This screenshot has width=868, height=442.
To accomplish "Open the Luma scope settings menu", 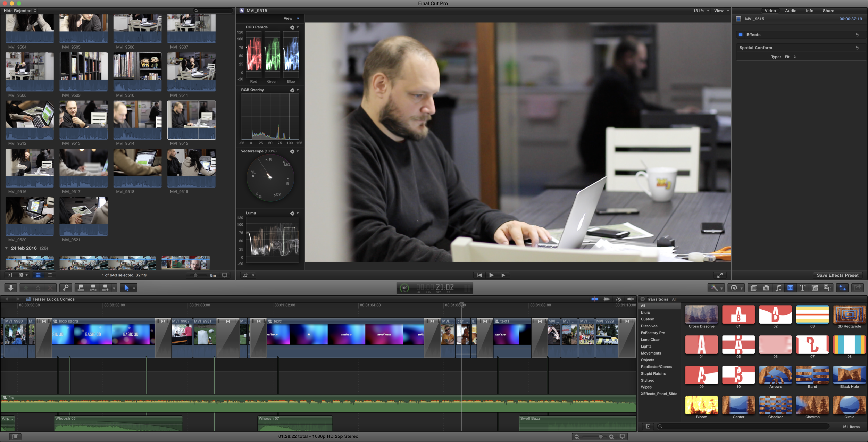I will [294, 213].
